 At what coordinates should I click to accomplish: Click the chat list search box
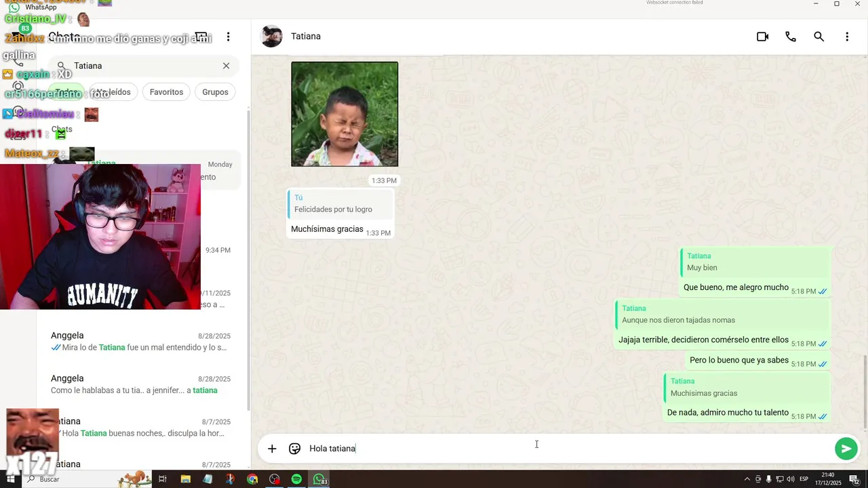[x=144, y=66]
